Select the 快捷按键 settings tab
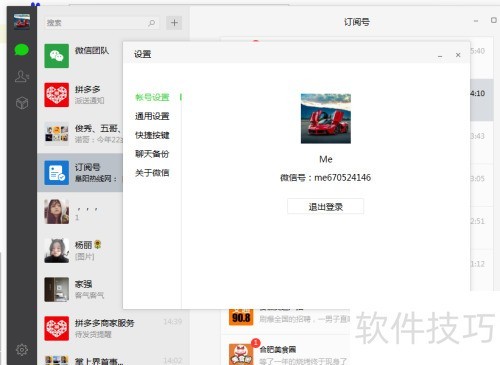 pos(152,135)
